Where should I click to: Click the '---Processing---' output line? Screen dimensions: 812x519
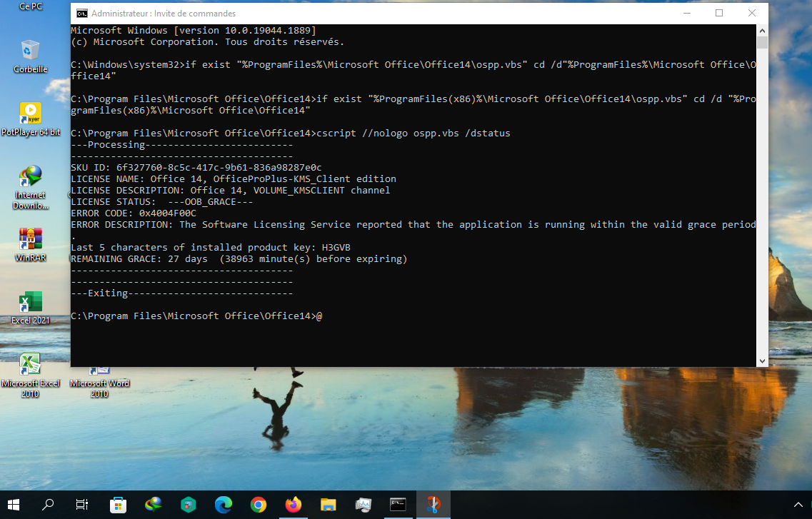click(x=182, y=145)
